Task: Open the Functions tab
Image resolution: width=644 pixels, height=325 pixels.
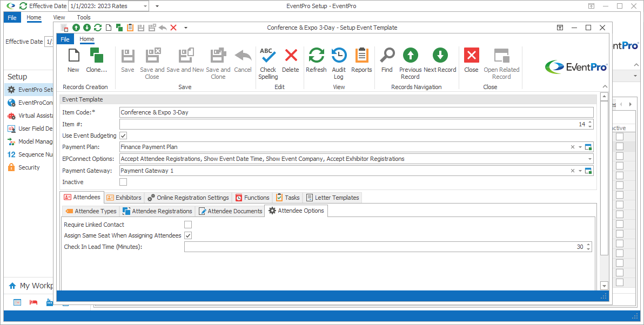Action: coord(253,198)
